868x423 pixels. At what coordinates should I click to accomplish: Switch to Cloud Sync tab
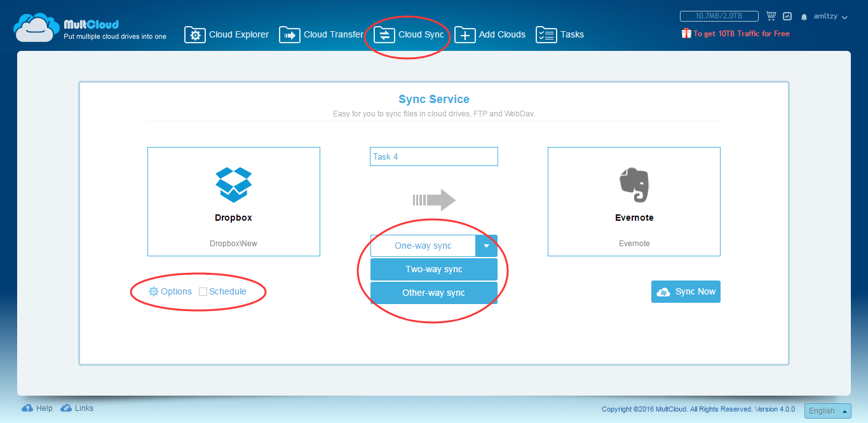(409, 34)
